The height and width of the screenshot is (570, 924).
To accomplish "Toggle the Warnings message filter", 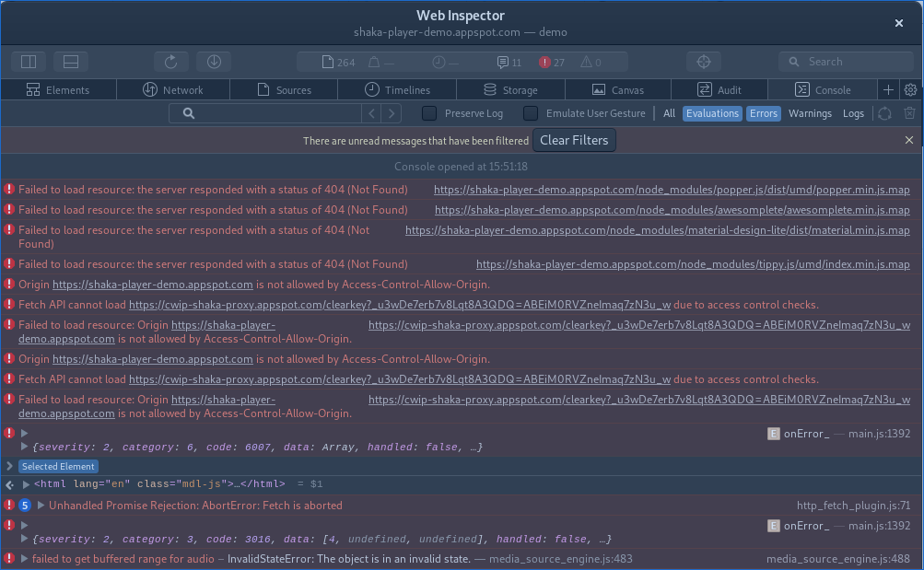I will (810, 112).
